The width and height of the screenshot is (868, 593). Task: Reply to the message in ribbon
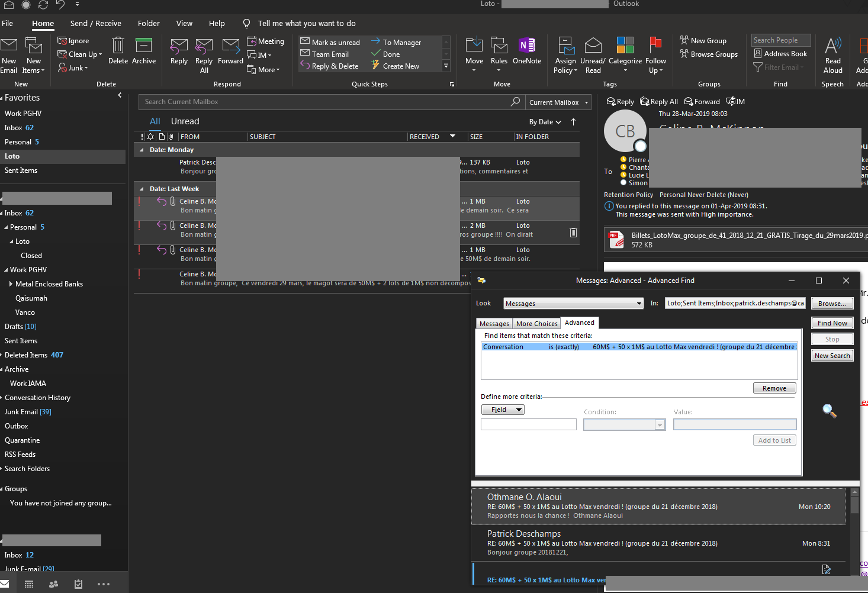pos(179,51)
